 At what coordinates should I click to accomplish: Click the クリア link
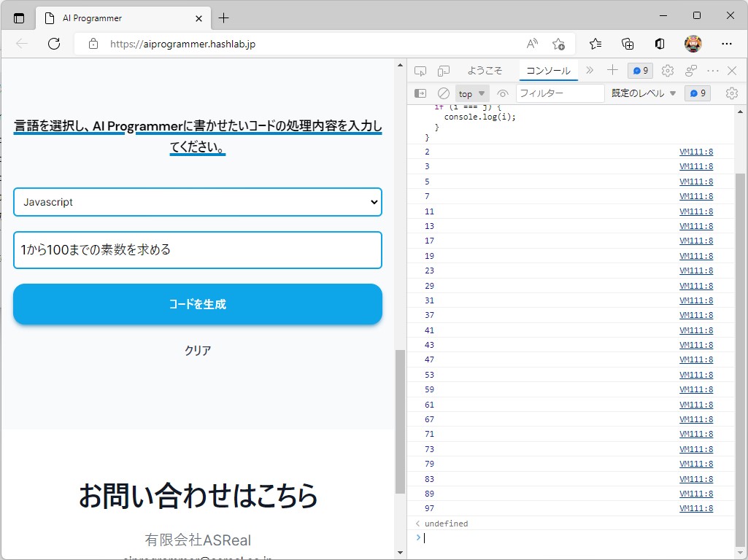tap(197, 350)
